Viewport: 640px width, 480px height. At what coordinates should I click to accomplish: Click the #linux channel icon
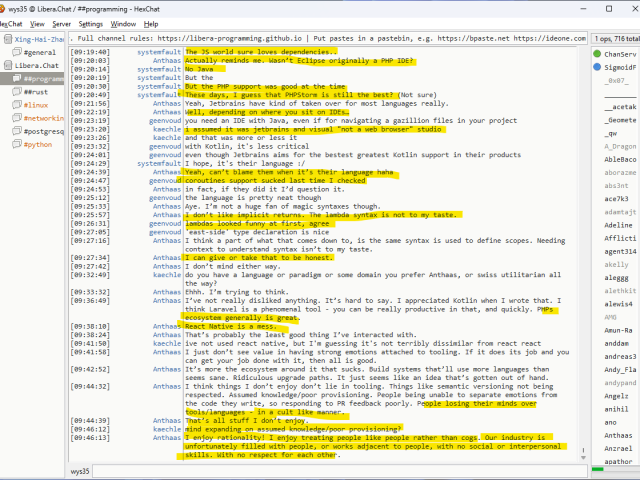pos(16,104)
